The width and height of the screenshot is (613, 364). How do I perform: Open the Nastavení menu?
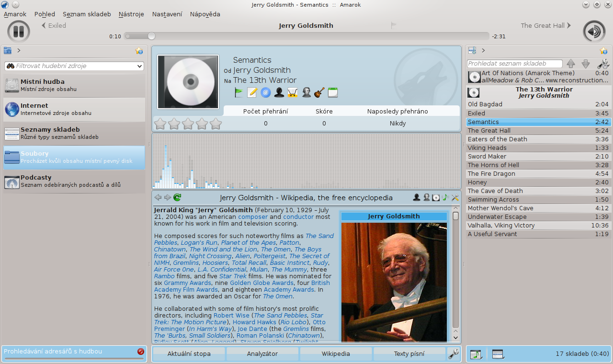tap(167, 14)
